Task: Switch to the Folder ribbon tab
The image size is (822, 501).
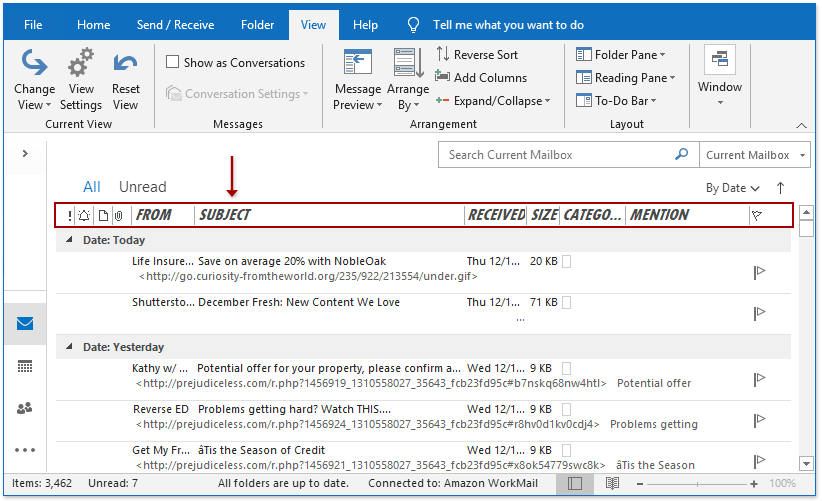Action: tap(257, 24)
